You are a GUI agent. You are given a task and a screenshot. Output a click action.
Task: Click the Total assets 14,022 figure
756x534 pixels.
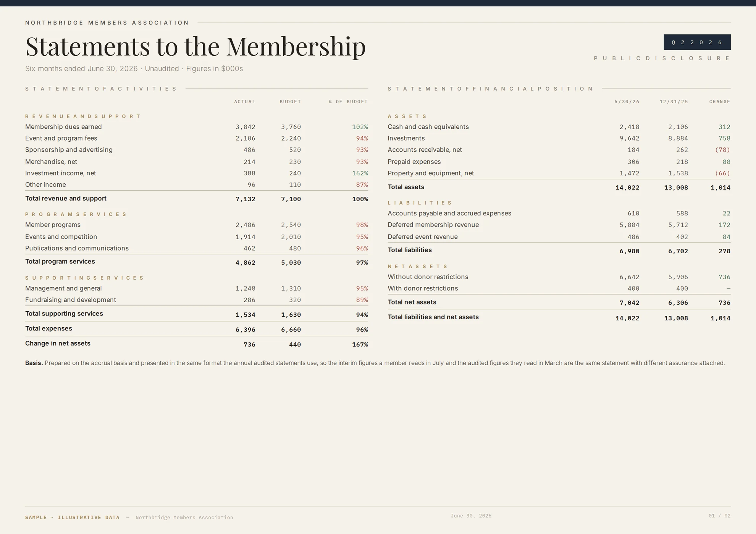[x=627, y=188]
